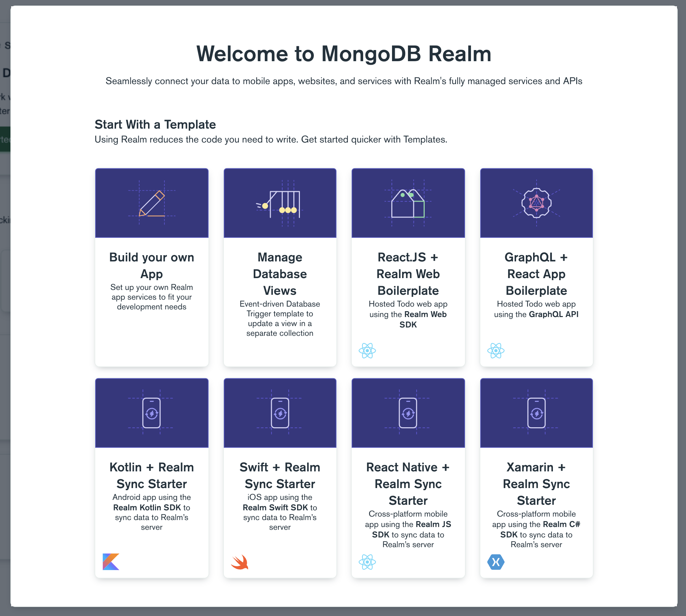686x616 pixels.
Task: Click the Kotlin logo icon
Action: (111, 561)
